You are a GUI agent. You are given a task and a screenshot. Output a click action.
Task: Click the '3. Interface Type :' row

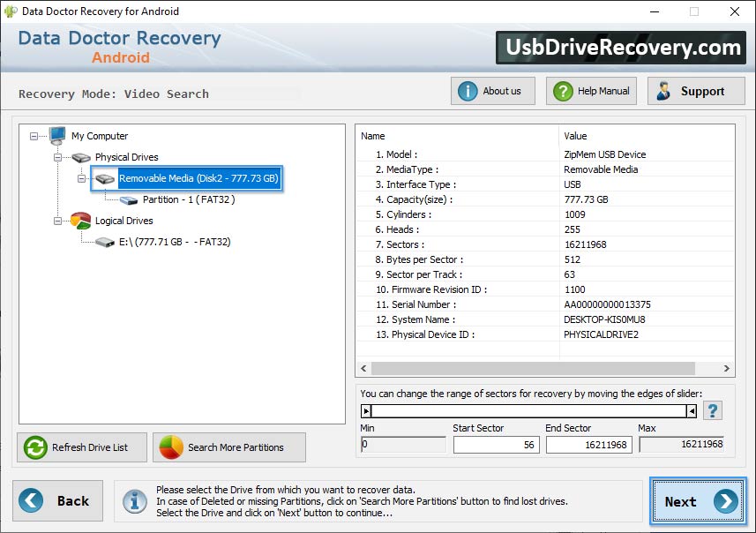click(545, 184)
